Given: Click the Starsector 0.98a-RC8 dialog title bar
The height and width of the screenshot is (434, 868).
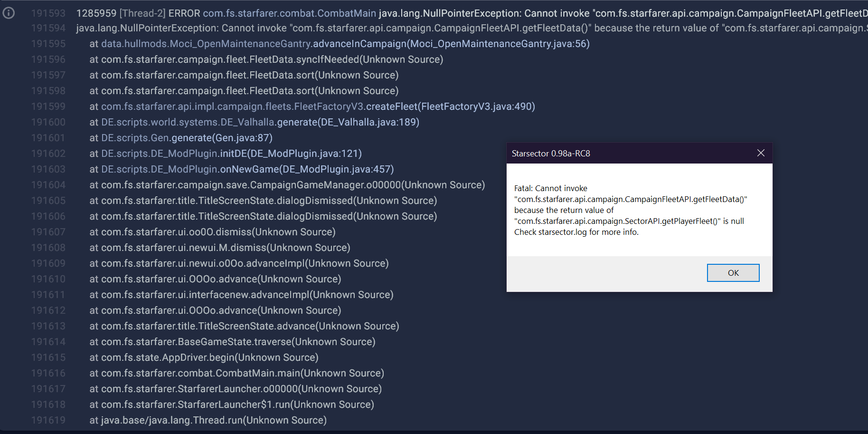Looking at the screenshot, I should 617,154.
